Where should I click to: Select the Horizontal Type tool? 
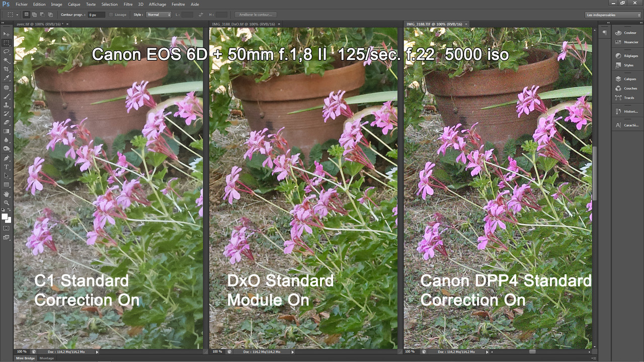click(x=7, y=166)
